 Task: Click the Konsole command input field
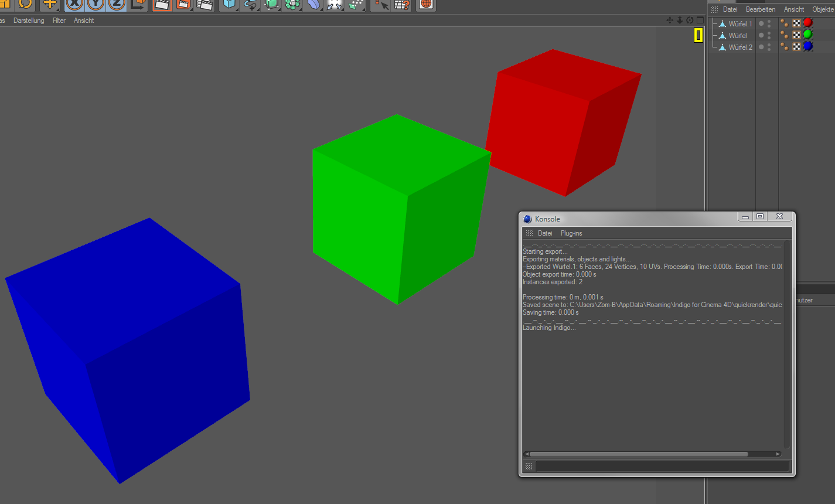[662, 466]
